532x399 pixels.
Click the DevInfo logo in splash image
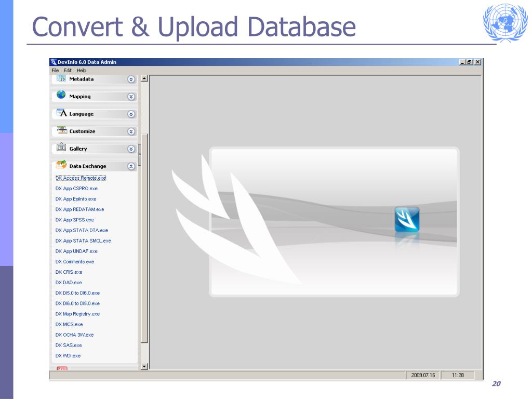(x=407, y=219)
